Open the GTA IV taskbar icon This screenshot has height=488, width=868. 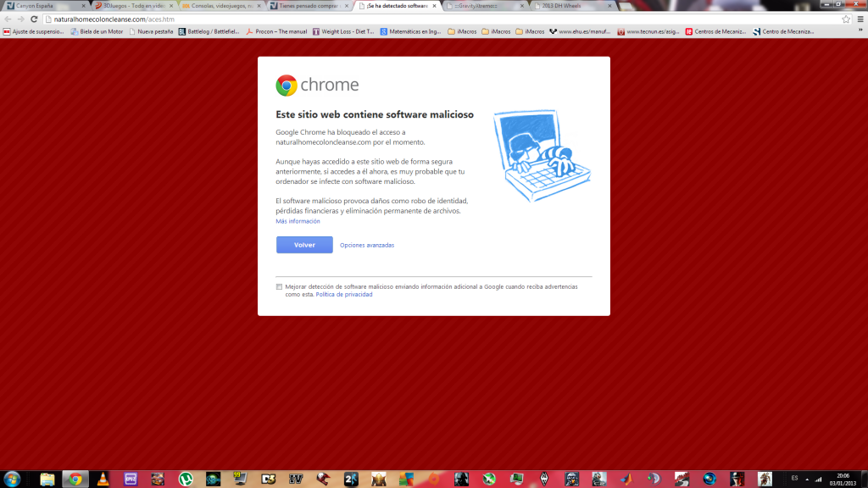[x=296, y=480]
